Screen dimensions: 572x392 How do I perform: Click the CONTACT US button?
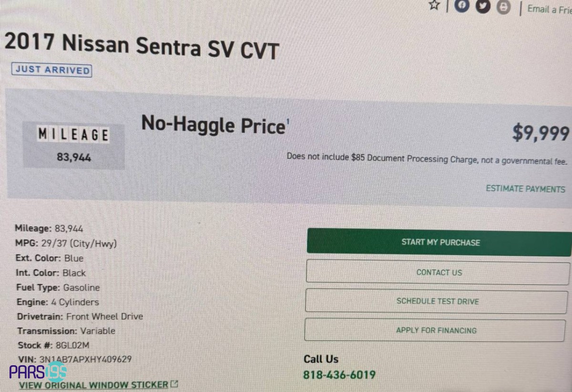(438, 272)
